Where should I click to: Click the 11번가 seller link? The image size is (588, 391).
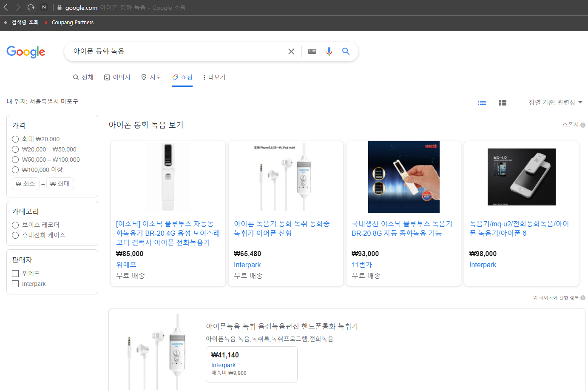coord(362,265)
